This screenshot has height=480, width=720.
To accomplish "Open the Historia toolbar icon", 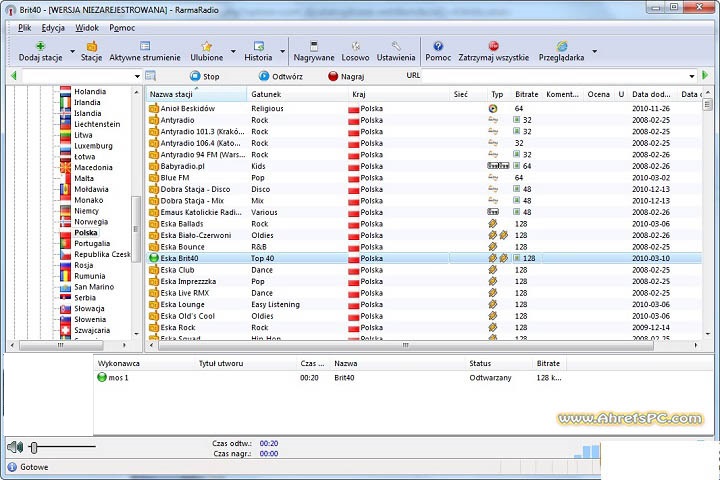I will (x=259, y=46).
